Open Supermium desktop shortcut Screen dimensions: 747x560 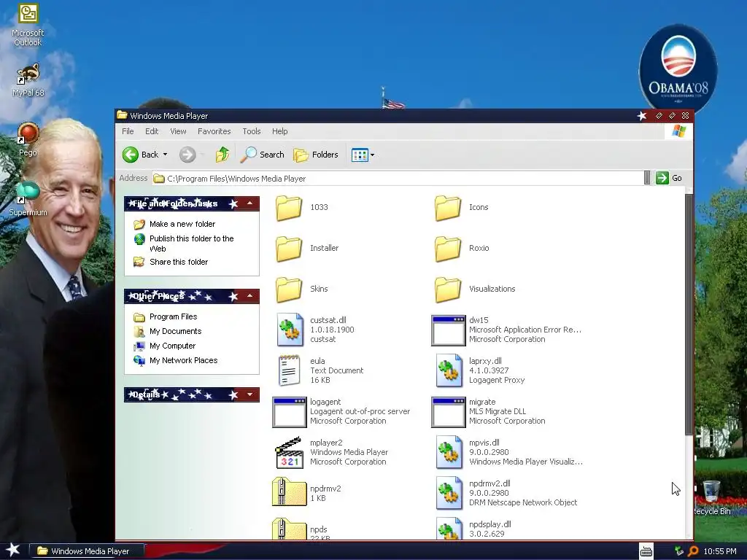tap(28, 198)
